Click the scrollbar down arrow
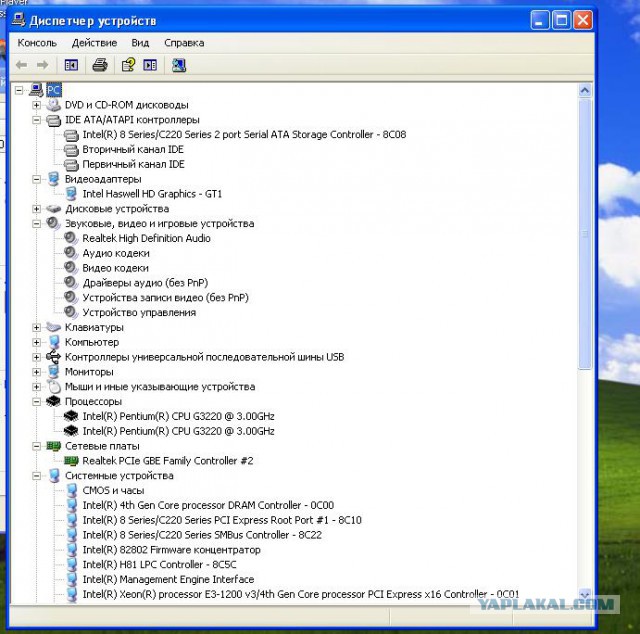Image resolution: width=640 pixels, height=634 pixels. point(585,594)
